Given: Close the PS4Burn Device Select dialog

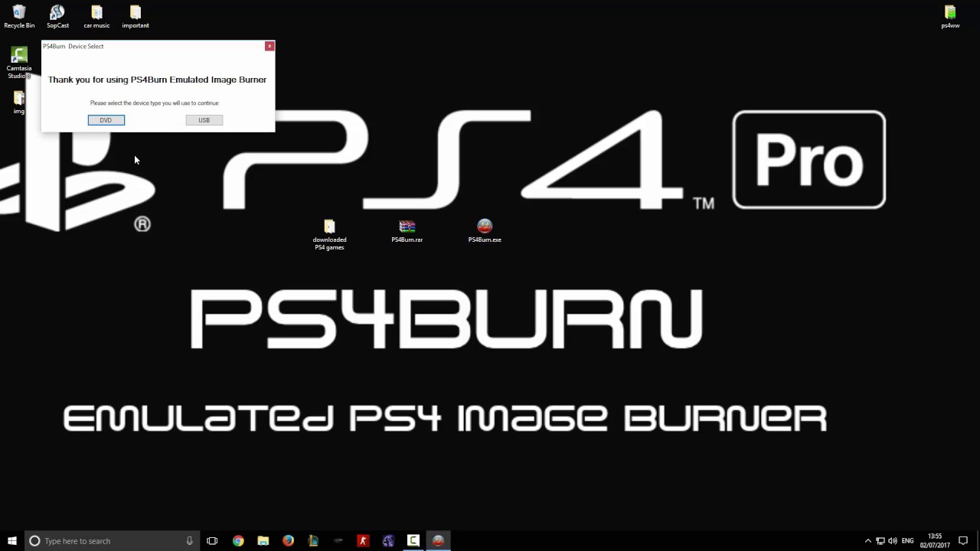Looking at the screenshot, I should [269, 46].
